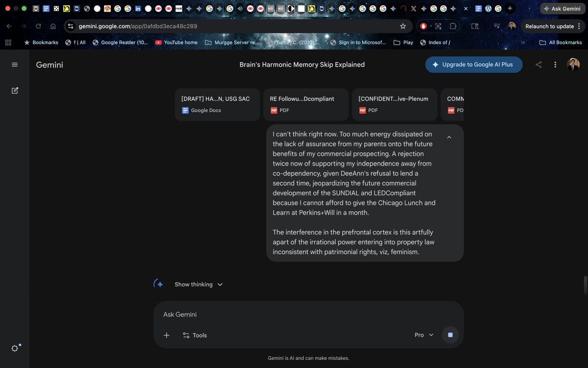Open the Chrome profile avatar
588x368 pixels.
click(x=512, y=26)
